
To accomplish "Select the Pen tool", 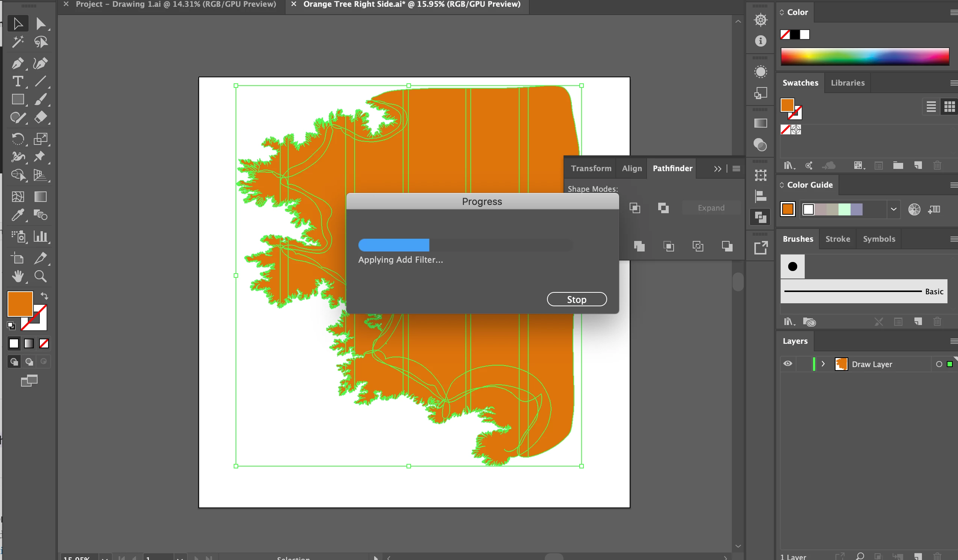I will [17, 63].
